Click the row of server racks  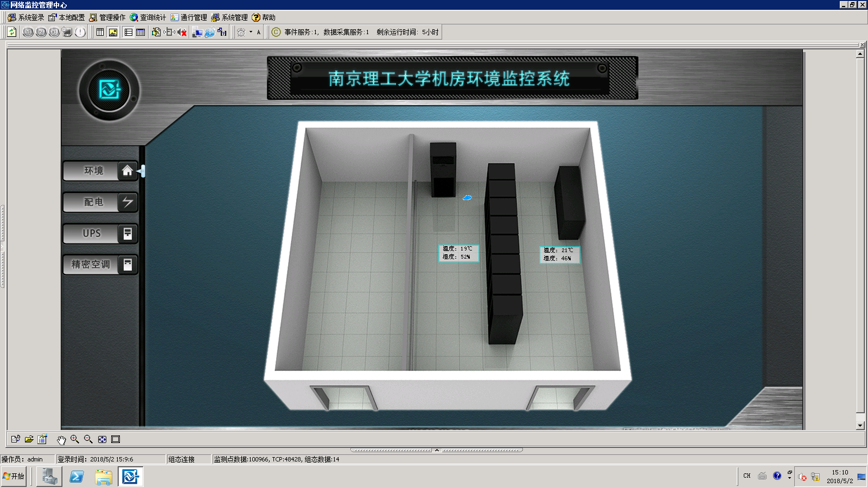[503, 253]
